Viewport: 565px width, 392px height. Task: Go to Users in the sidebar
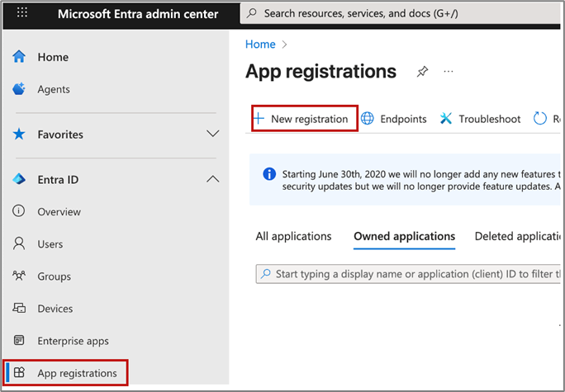[x=52, y=244]
